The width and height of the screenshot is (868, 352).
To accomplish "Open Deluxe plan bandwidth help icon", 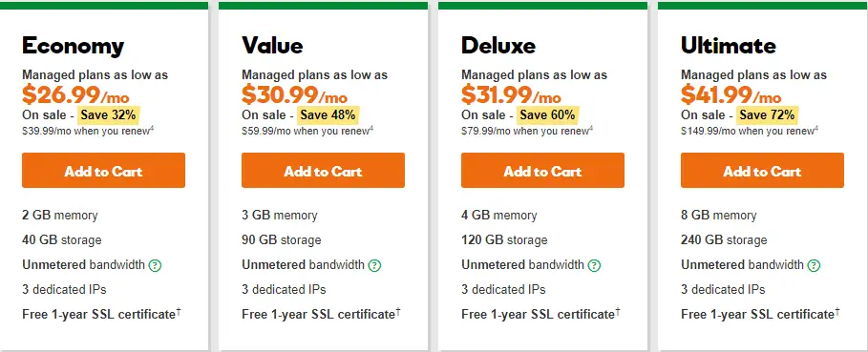I will tap(594, 265).
